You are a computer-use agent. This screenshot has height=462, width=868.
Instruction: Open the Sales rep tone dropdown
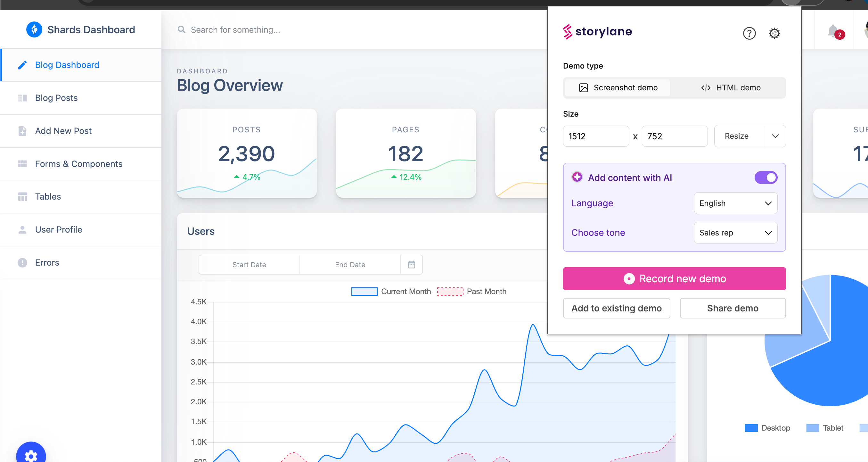(735, 233)
